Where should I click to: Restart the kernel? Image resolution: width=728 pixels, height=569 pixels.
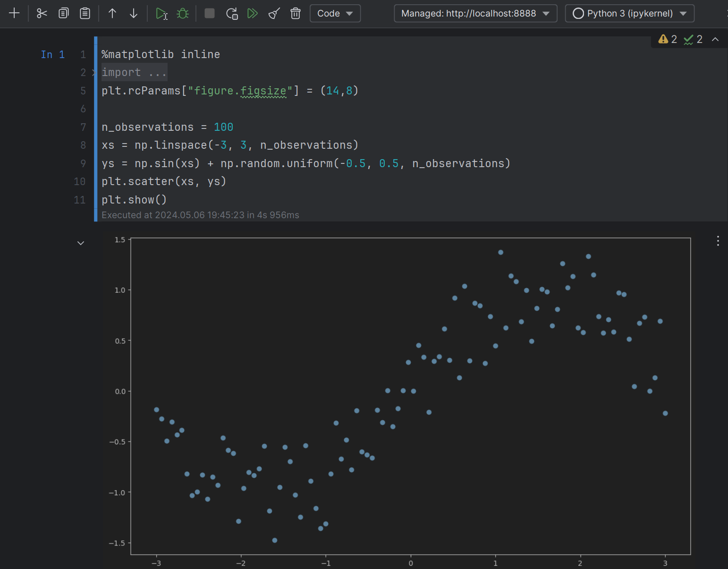(231, 13)
